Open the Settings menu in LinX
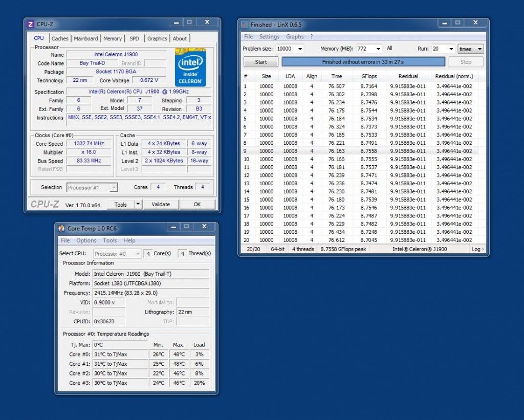Screen dimensions: 524x420 (269, 37)
